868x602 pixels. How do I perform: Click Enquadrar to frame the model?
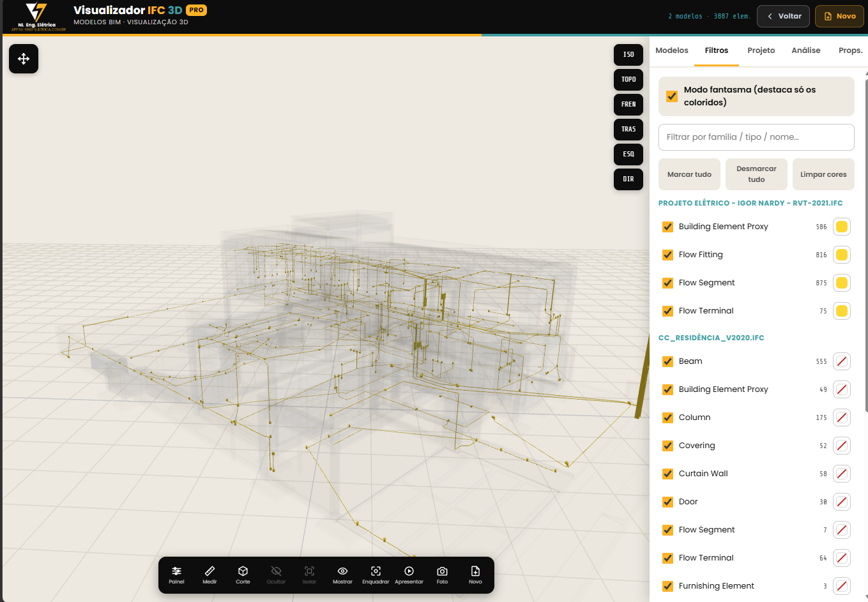coord(376,575)
